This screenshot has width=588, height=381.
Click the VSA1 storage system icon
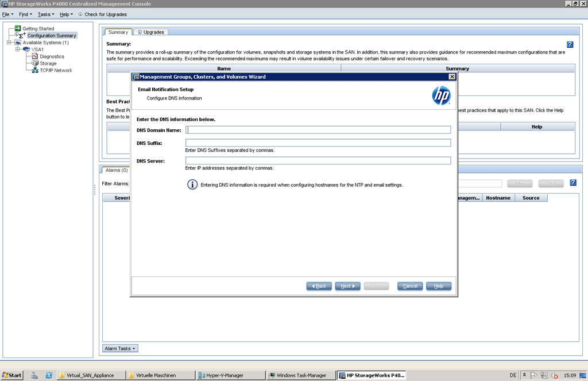pos(26,49)
